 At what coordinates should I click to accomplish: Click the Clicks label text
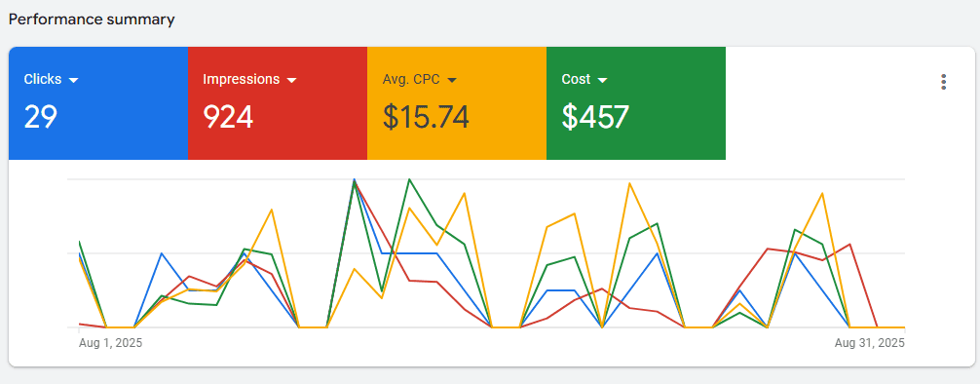[x=43, y=79]
